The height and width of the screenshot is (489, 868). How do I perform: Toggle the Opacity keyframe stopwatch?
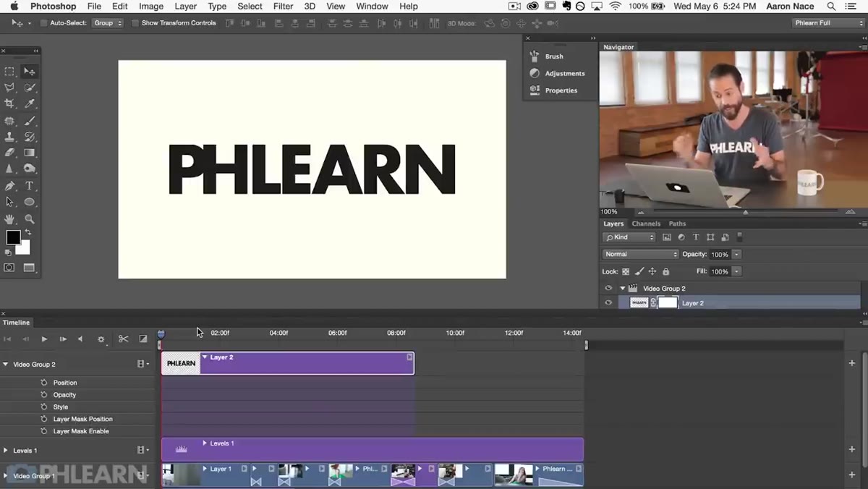(x=44, y=395)
